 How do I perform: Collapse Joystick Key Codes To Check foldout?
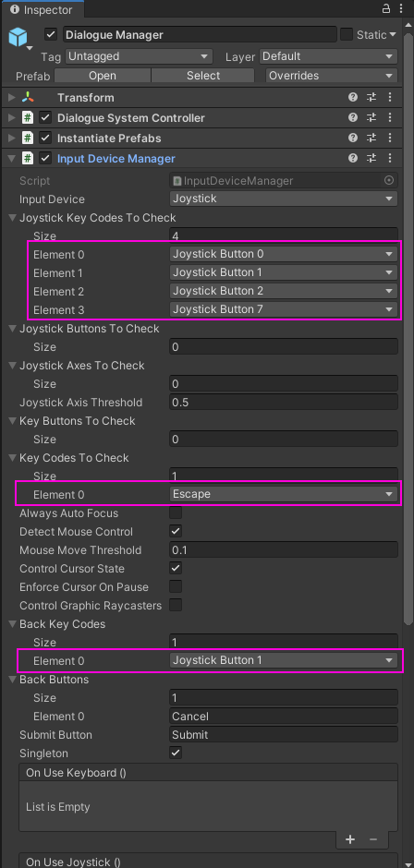coord(12,218)
